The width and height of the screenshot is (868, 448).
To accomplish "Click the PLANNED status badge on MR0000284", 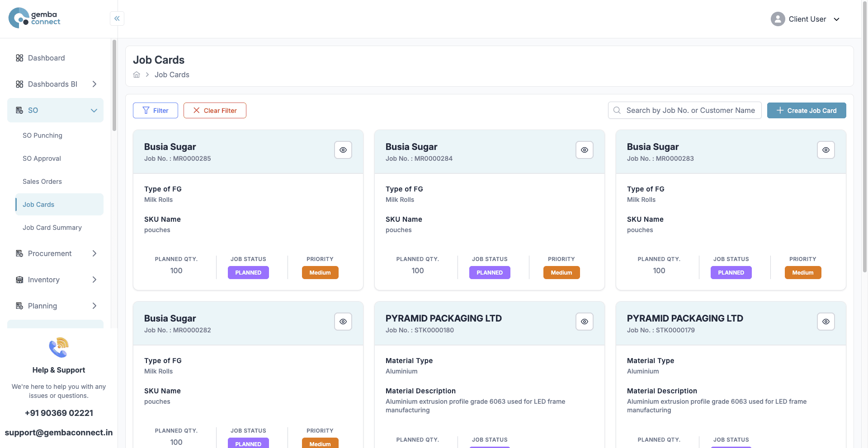I will tap(490, 273).
